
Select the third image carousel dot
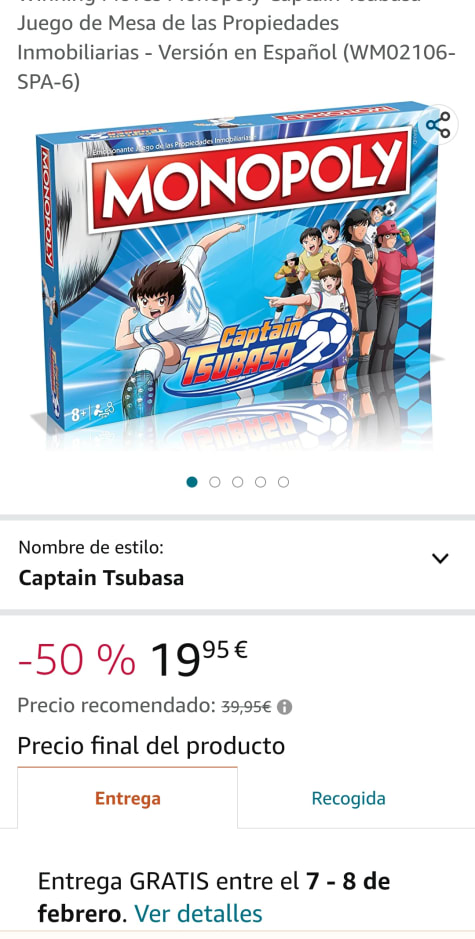point(238,482)
